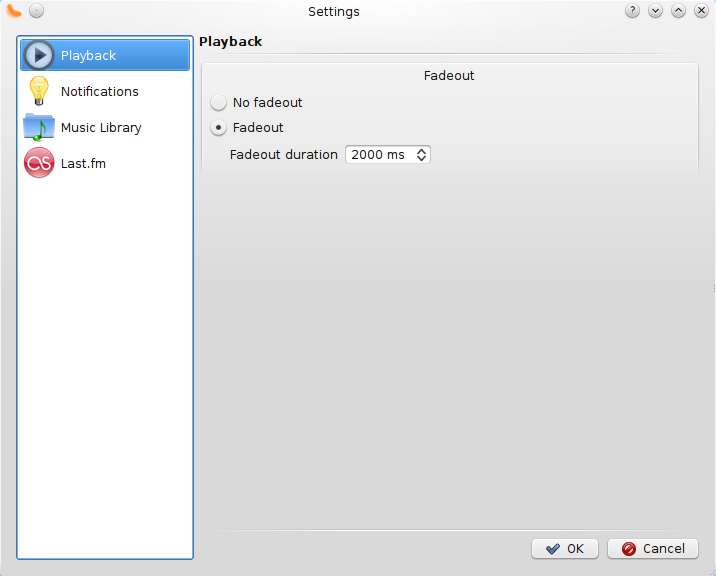The width and height of the screenshot is (716, 576).
Task: Confirm the settings with the OK text
Action: (575, 549)
